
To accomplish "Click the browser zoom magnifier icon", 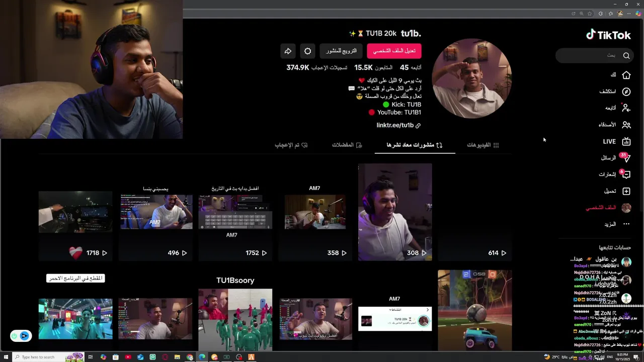I will [582, 14].
